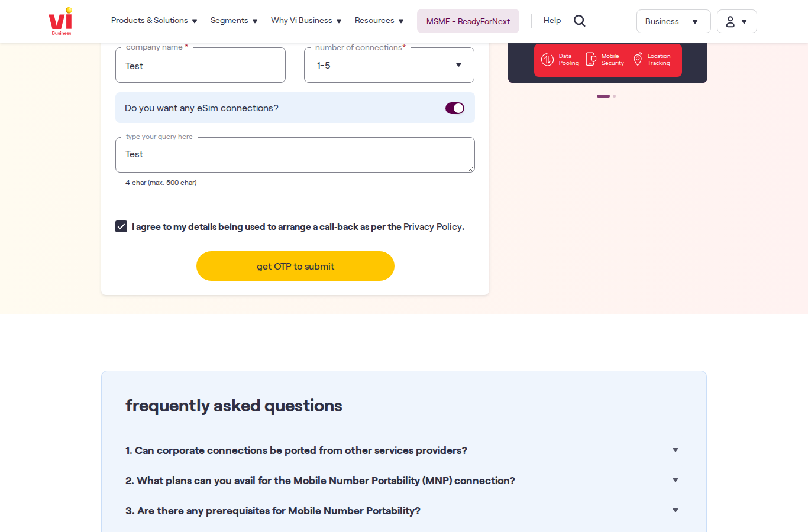Click the Vi Business logo

click(x=60, y=21)
